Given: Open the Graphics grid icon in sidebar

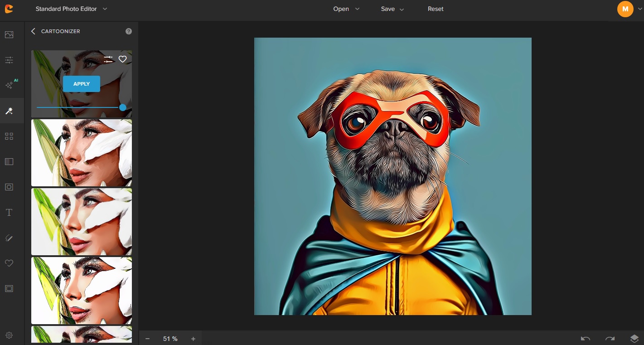Looking at the screenshot, I should pyautogui.click(x=9, y=136).
